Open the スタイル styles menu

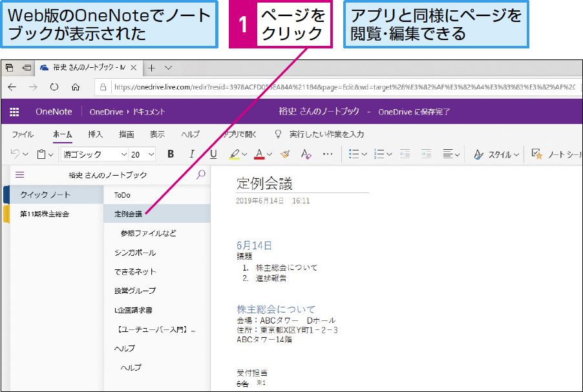click(496, 154)
